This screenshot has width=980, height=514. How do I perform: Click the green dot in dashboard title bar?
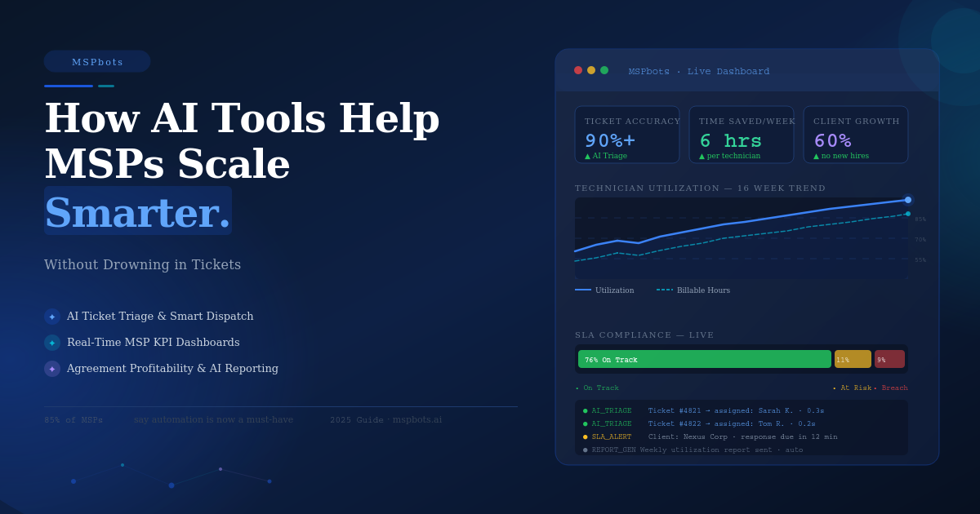[604, 70]
